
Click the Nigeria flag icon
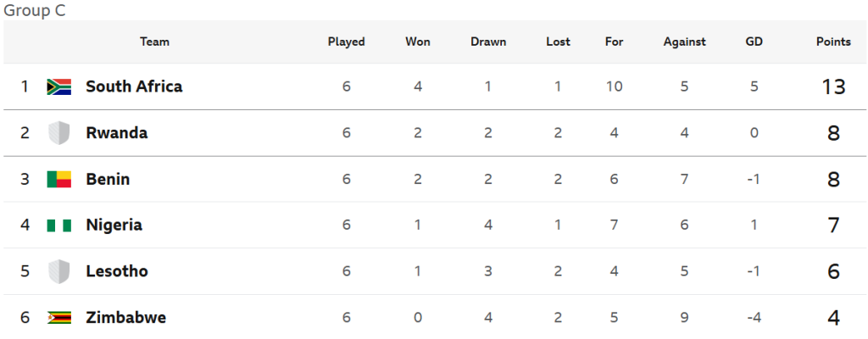click(x=58, y=225)
